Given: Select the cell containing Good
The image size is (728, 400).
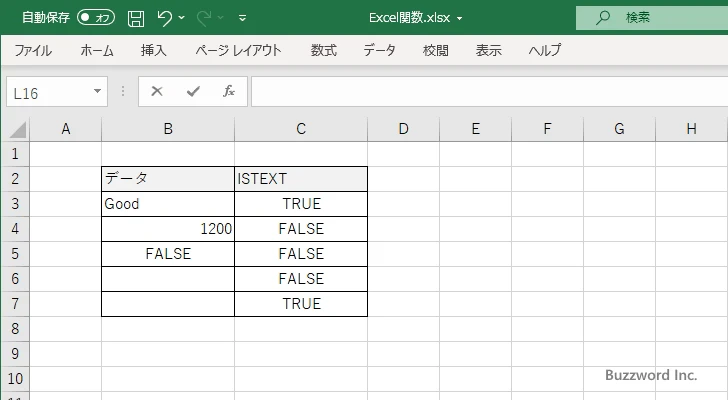Looking at the screenshot, I should click(x=168, y=204).
